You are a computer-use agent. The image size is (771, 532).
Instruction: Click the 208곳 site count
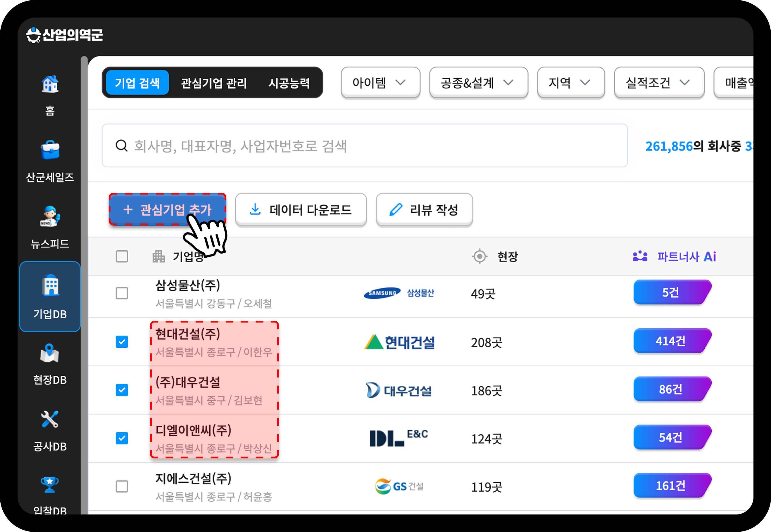pyautogui.click(x=487, y=342)
